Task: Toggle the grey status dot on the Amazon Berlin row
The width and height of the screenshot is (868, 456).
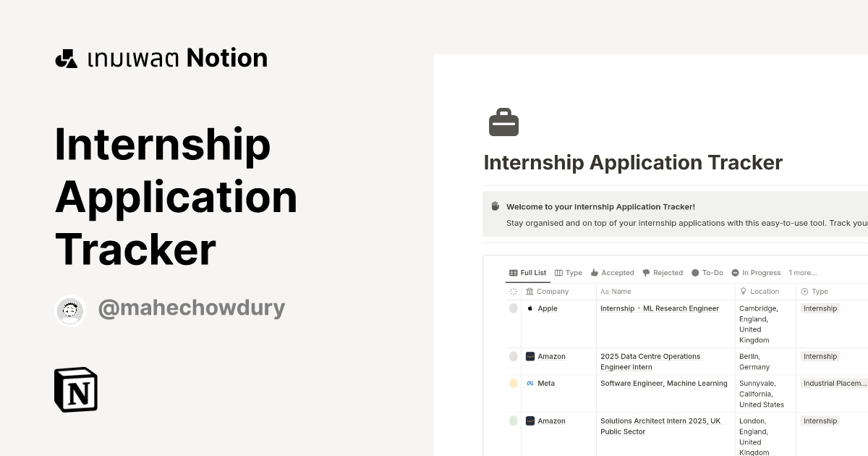Action: click(513, 356)
